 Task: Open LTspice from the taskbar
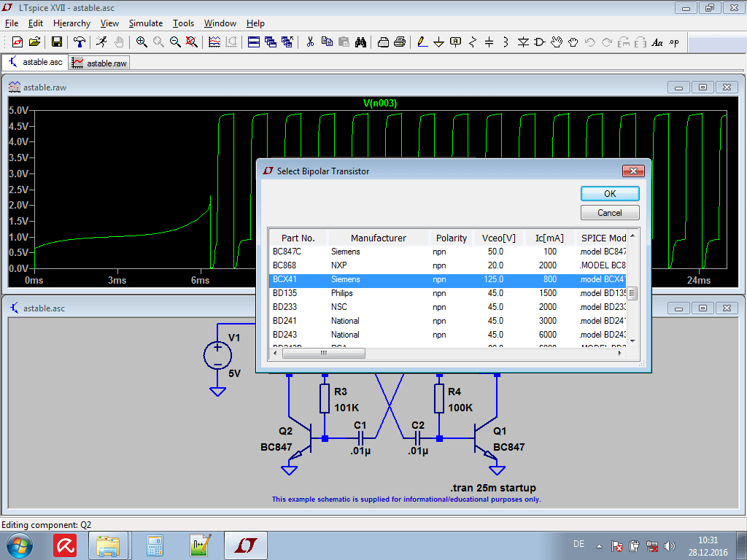tap(247, 545)
